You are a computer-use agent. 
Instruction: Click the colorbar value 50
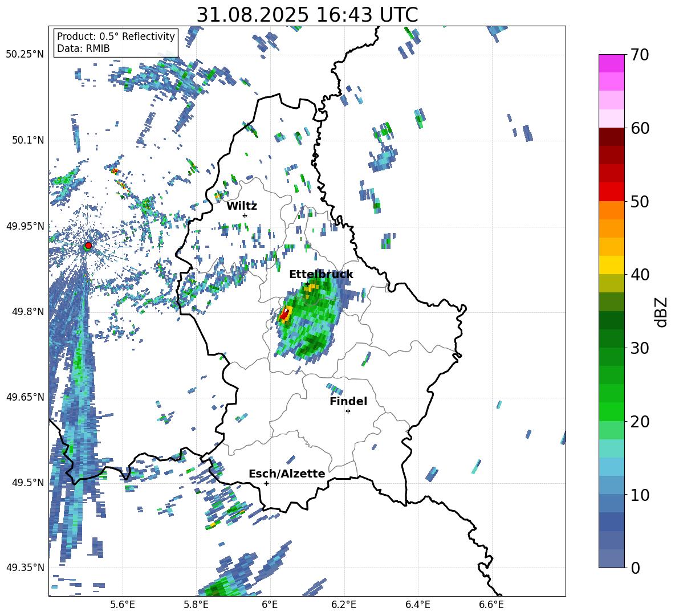[x=640, y=201]
